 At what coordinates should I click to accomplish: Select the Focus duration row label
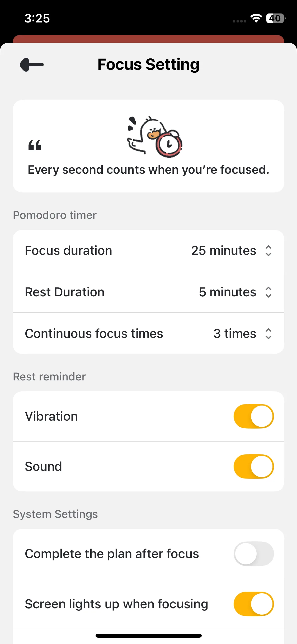[69, 251]
